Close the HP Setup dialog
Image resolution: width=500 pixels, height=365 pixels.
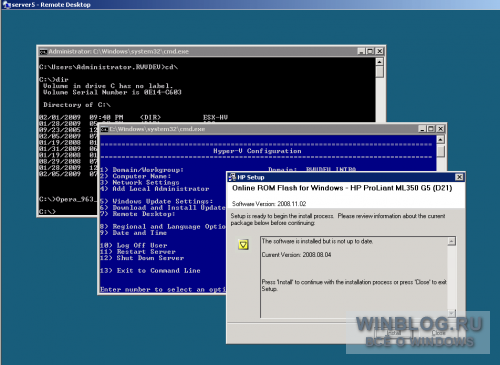click(x=459, y=177)
